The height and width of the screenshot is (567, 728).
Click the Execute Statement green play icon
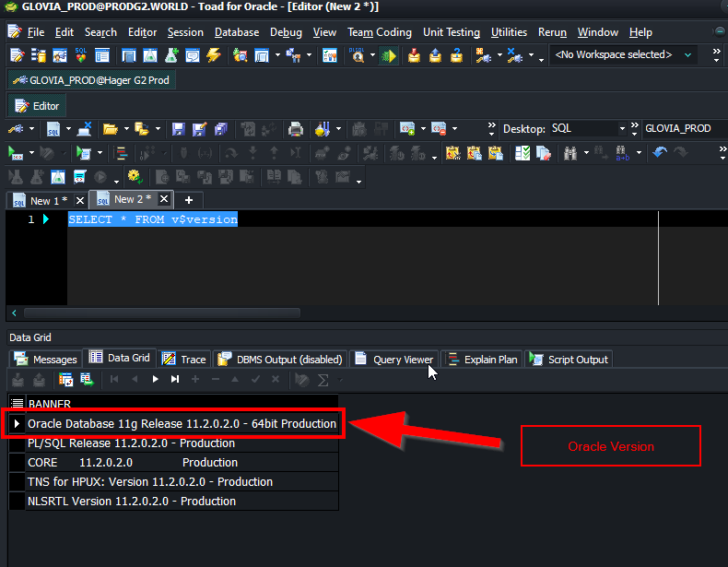[16, 153]
